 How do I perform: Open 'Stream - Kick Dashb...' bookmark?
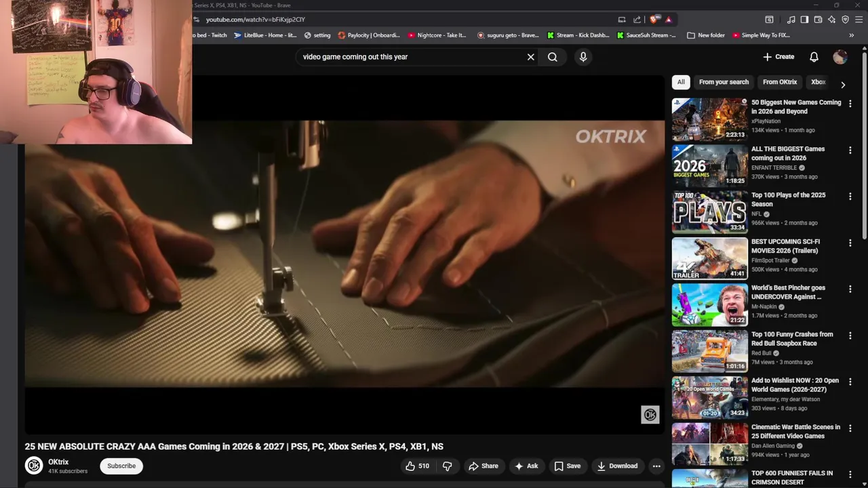point(578,35)
